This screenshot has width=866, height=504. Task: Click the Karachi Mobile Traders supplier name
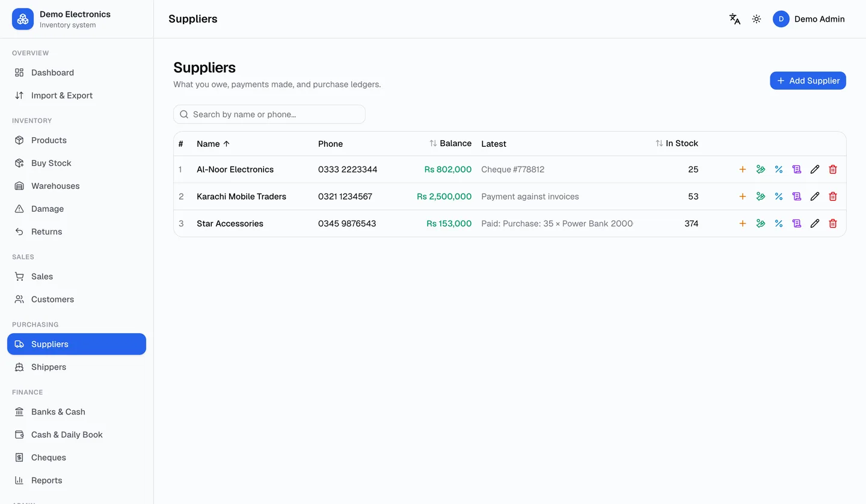[241, 197]
